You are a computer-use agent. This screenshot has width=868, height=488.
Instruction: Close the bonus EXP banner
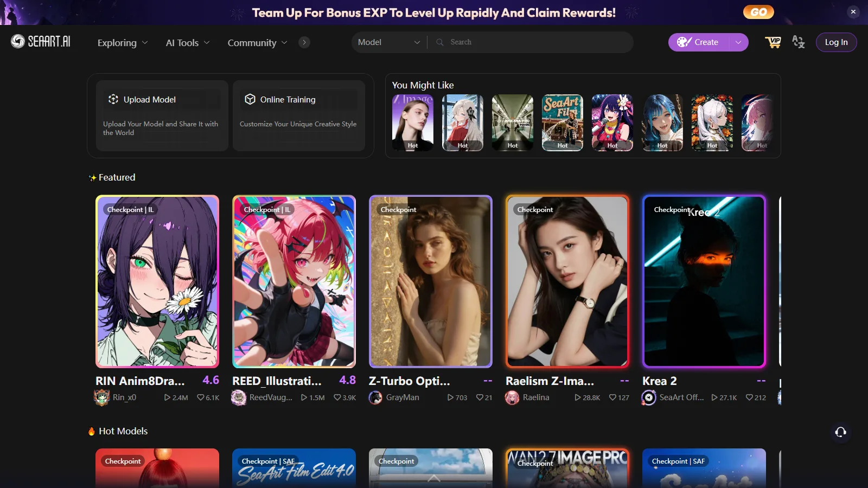853,12
